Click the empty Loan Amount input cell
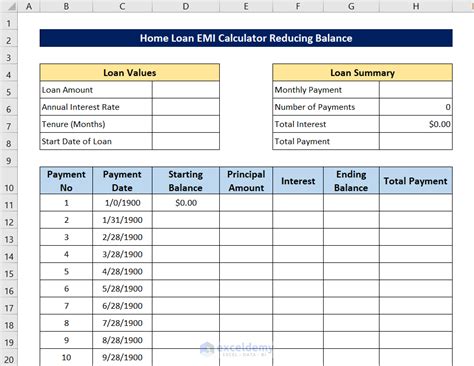 186,90
